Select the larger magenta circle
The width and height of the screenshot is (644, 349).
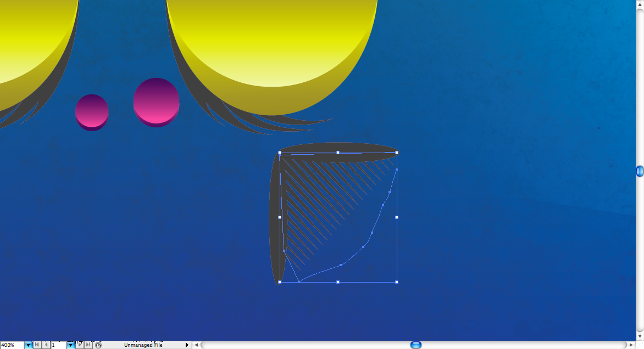coord(157,101)
